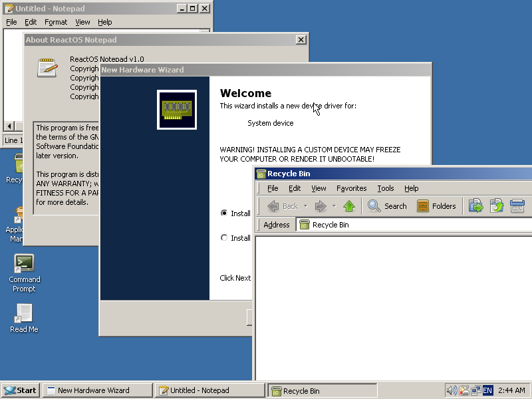Click the Forward arrow in Recycle Bin toolbar

pyautogui.click(x=321, y=206)
